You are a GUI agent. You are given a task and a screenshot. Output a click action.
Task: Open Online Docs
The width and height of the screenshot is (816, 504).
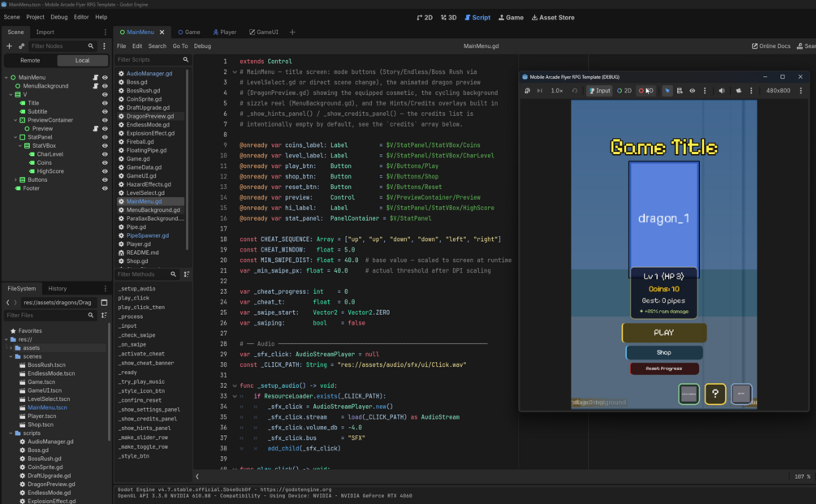click(771, 46)
